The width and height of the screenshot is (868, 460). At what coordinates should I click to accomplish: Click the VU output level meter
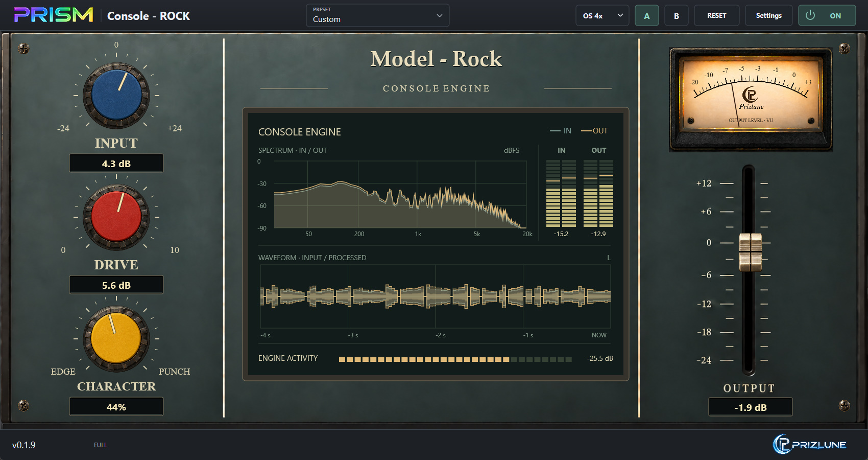[x=751, y=100]
